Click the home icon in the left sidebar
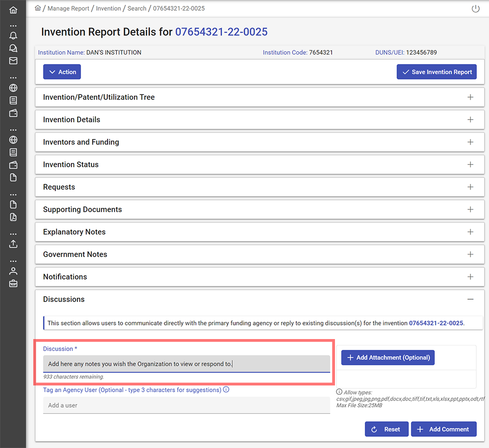Screen dimensions: 489x448 click(13, 10)
